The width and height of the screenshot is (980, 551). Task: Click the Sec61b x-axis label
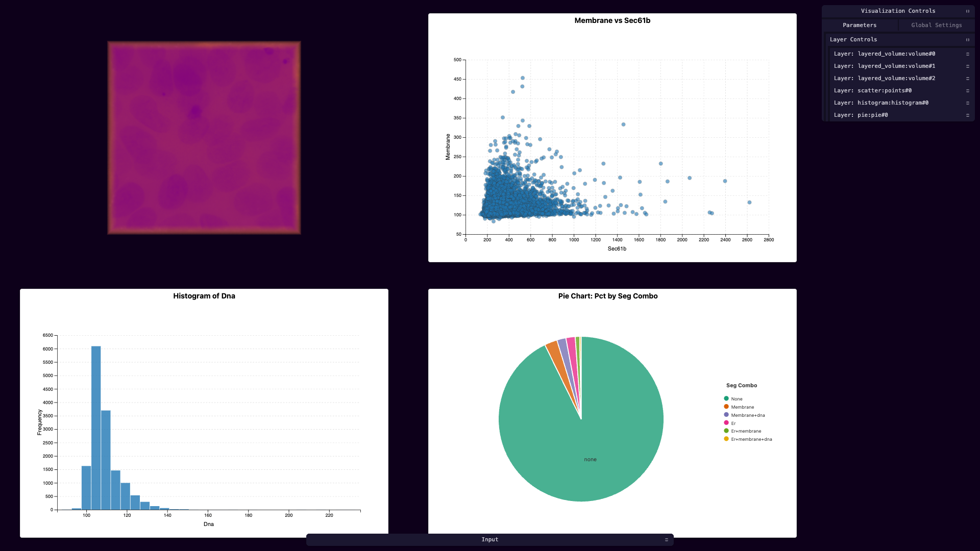[617, 249]
